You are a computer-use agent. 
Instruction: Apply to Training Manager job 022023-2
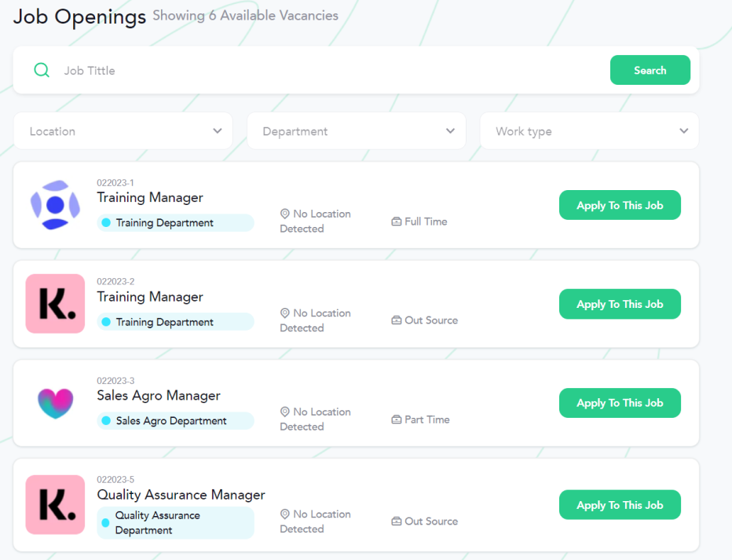(x=620, y=304)
